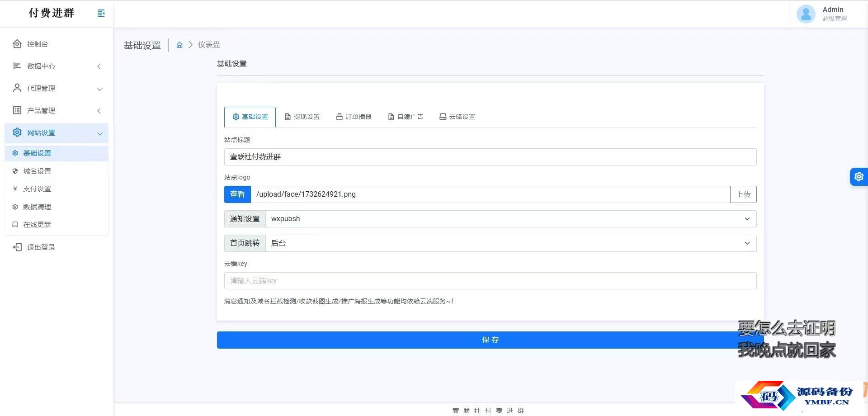Click the 数据清理 gear icon
This screenshot has height=416, width=868.
point(15,207)
